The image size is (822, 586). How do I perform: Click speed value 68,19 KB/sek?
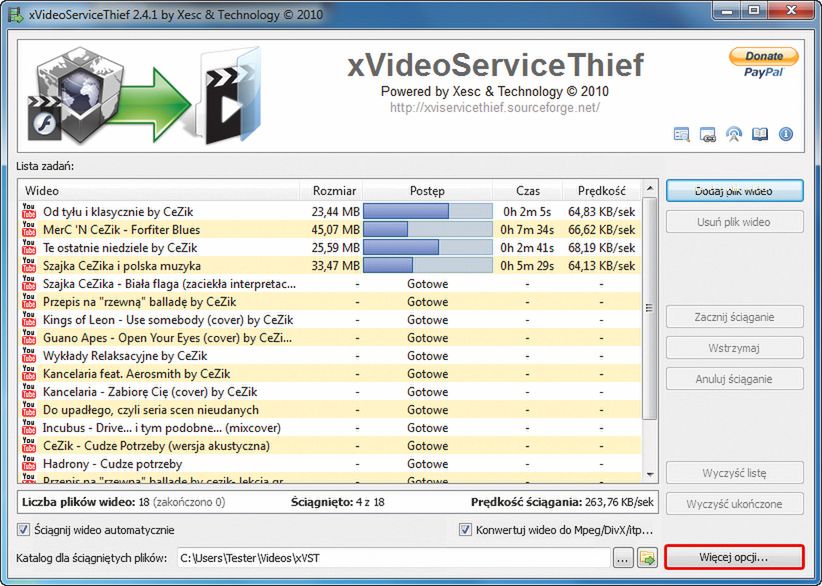[x=601, y=247]
